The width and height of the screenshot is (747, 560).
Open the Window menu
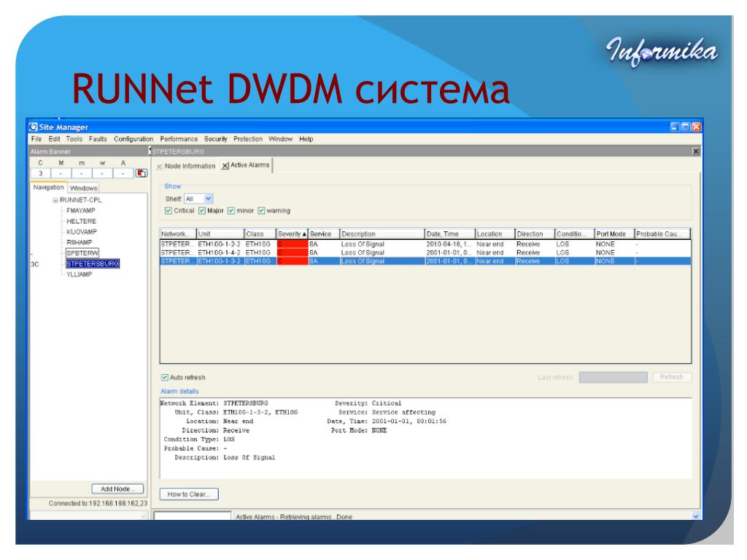(x=280, y=139)
